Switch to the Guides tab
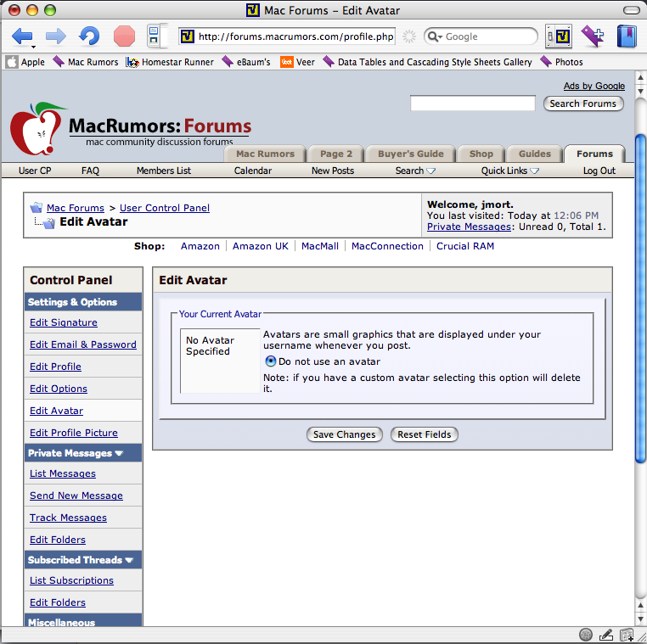 coord(535,154)
